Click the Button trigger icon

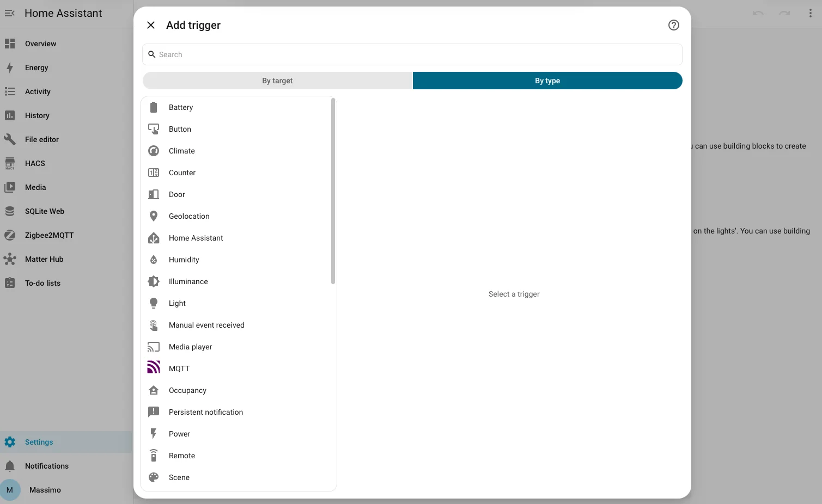click(154, 129)
